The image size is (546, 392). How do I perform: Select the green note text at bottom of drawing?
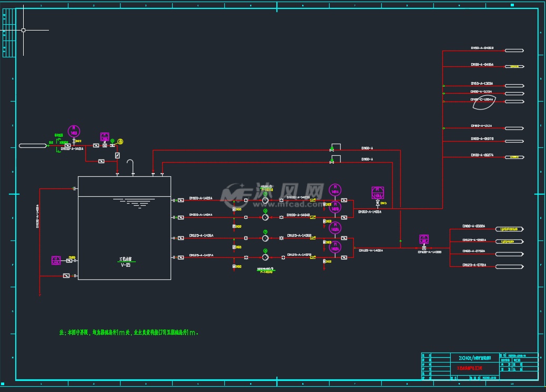pos(129,333)
